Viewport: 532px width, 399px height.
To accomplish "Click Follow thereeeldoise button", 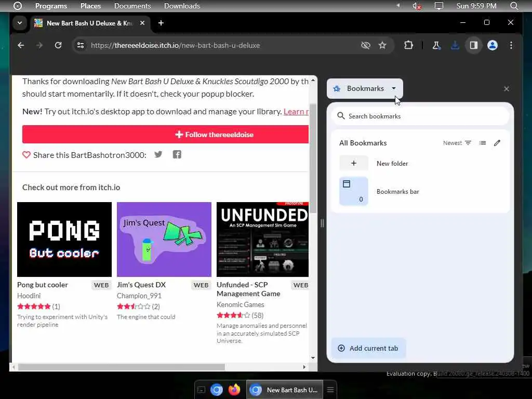I will 166,135.
